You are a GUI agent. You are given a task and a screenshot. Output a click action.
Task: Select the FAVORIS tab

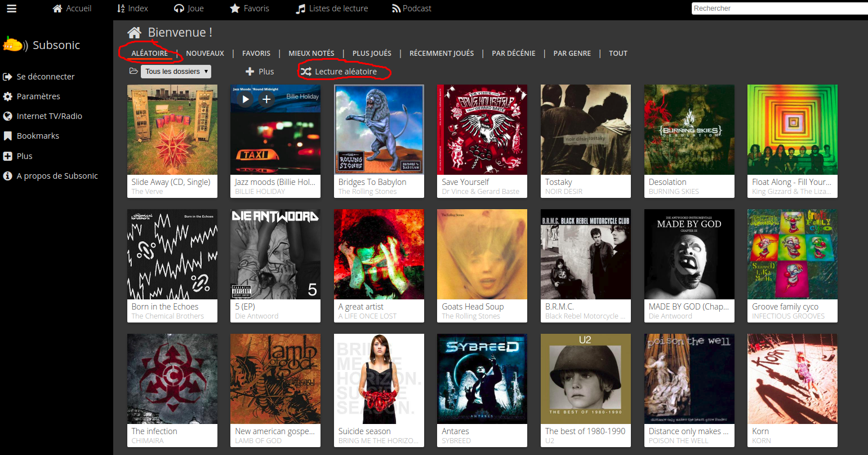pos(256,54)
